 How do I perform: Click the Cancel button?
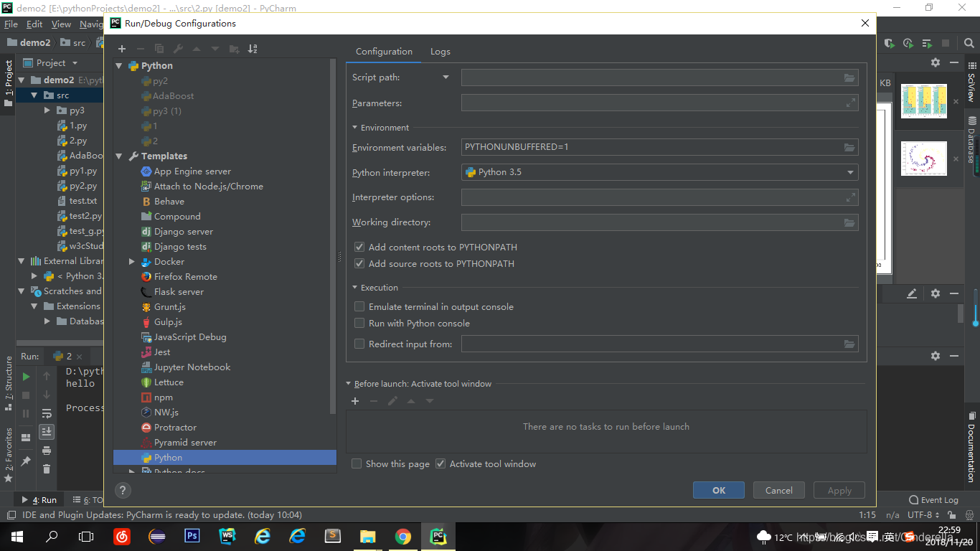779,491
